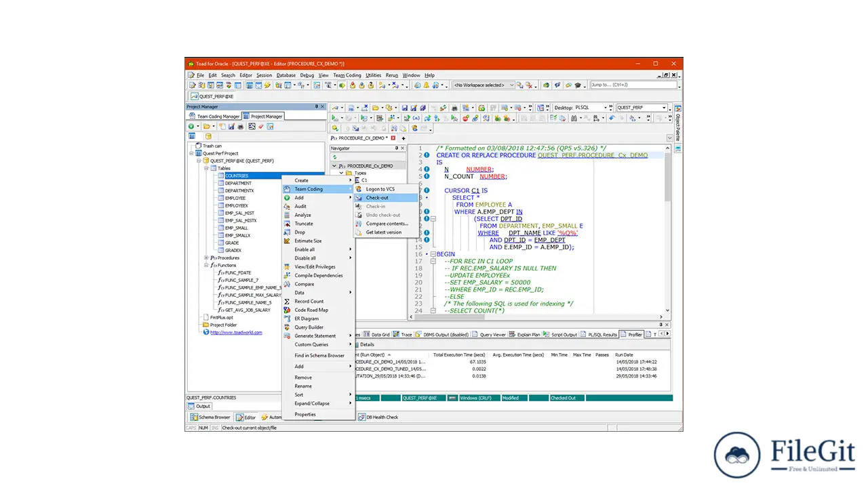Click the Schema Browser button in bottom bar
868x488 pixels.
[x=210, y=418]
